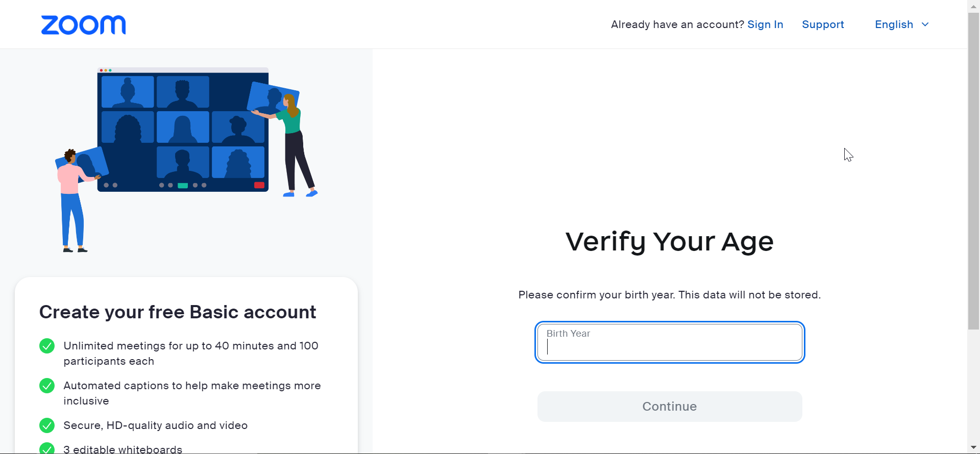The image size is (980, 454).
Task: Click the traffic-light dots on the illustrated window
Action: point(105,69)
